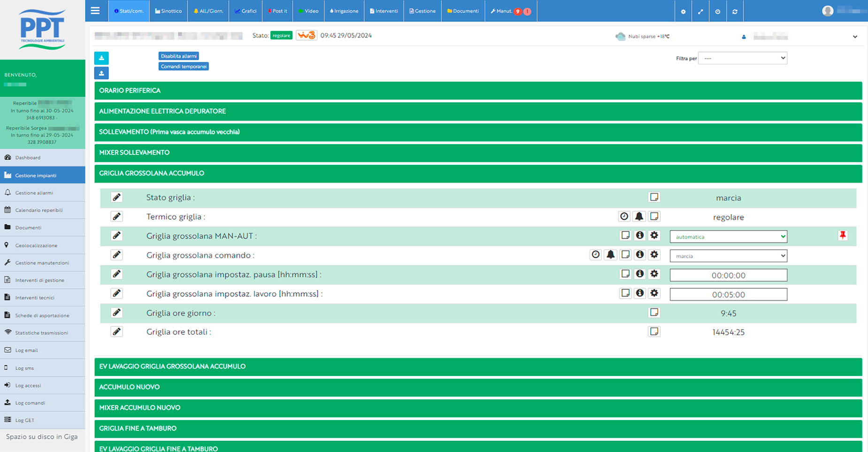Open alarm bell for Griglia grossolana comando

[x=610, y=255]
